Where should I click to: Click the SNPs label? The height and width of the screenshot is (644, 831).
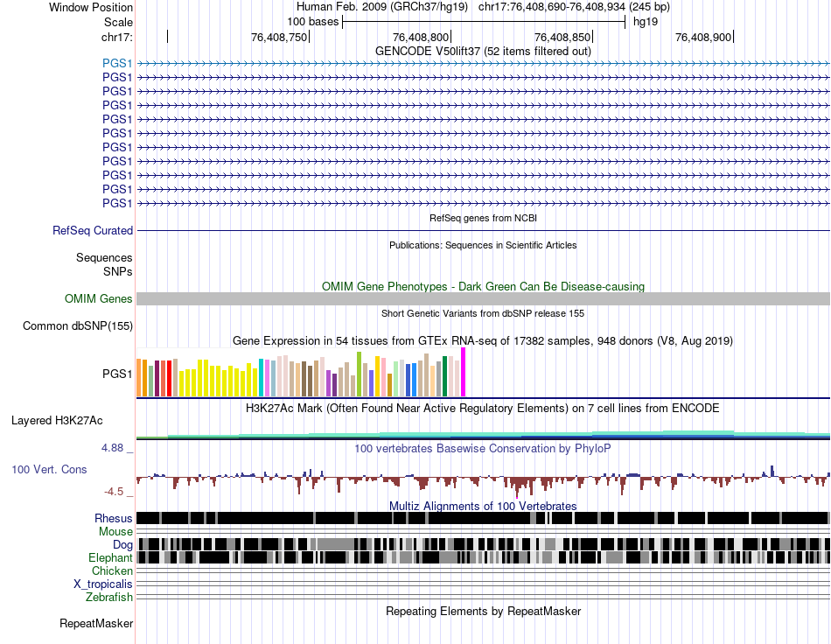pos(118,271)
